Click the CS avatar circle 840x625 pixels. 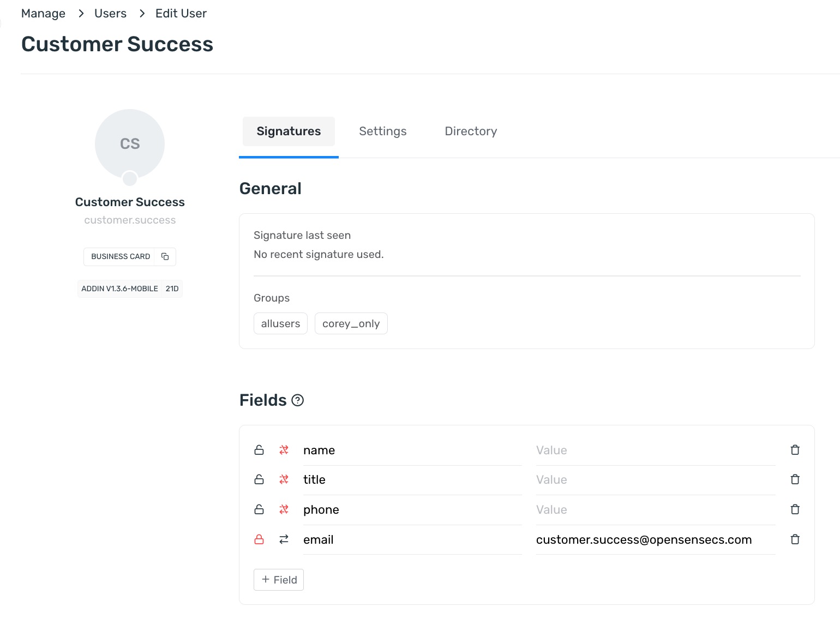coord(130,144)
